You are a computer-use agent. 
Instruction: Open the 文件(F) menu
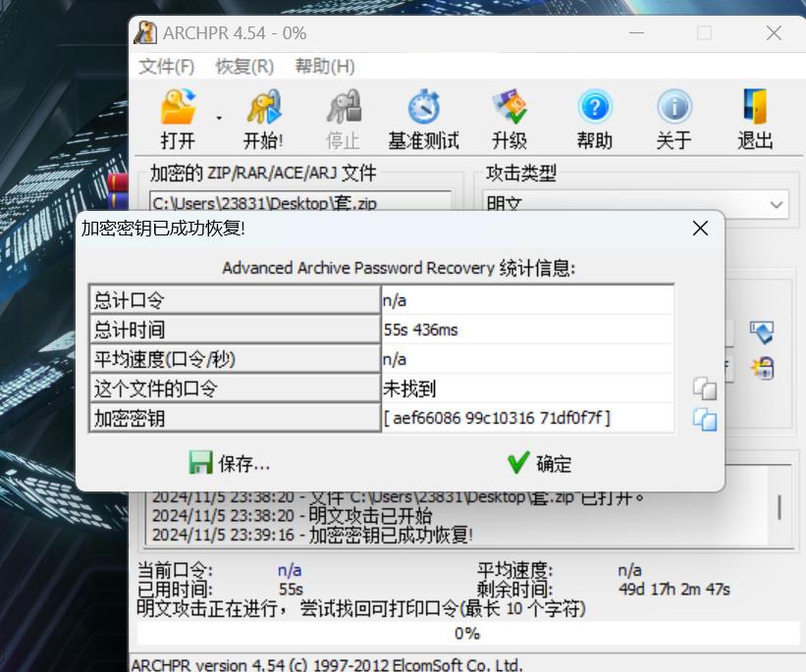167,67
